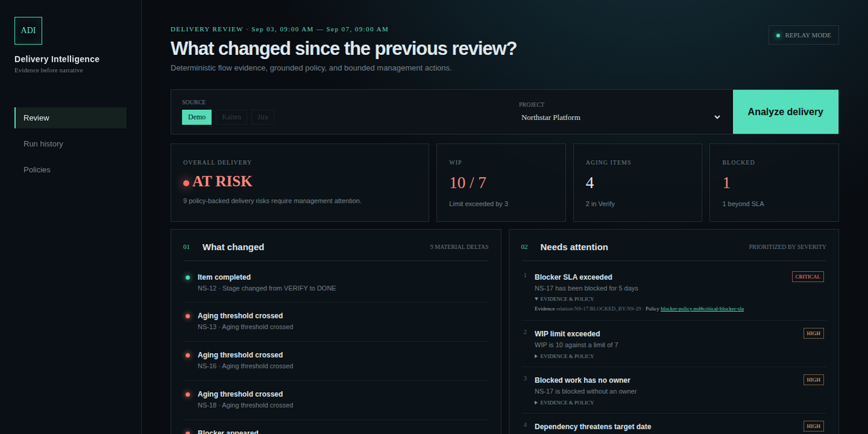Click the HIGH badge on WIP limit exceeded

point(814,333)
